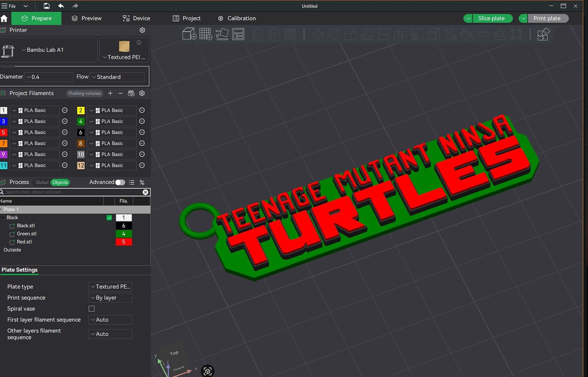Viewport: 588px width, 377px height.
Task: Click filament 1 white color swatch
Action: click(x=4, y=110)
